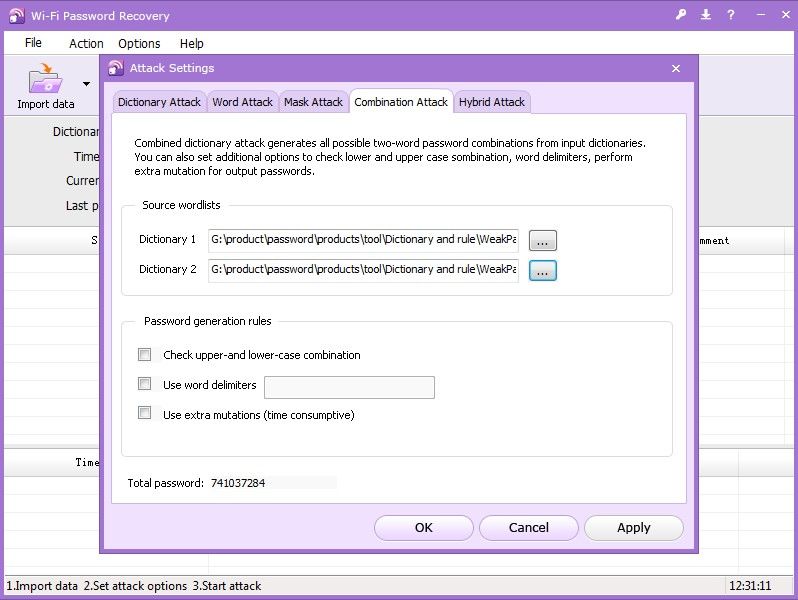Open the Hybrid Attack tab
This screenshot has height=600, width=798.
492,102
